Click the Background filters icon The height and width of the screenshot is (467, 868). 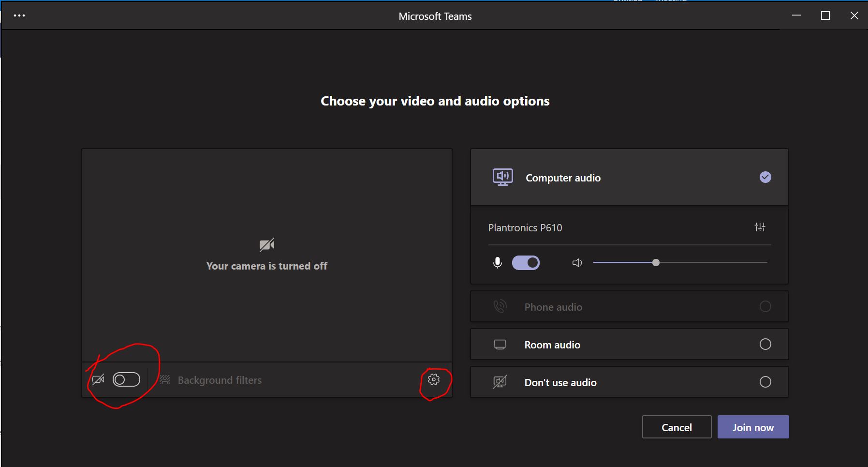[x=165, y=380]
